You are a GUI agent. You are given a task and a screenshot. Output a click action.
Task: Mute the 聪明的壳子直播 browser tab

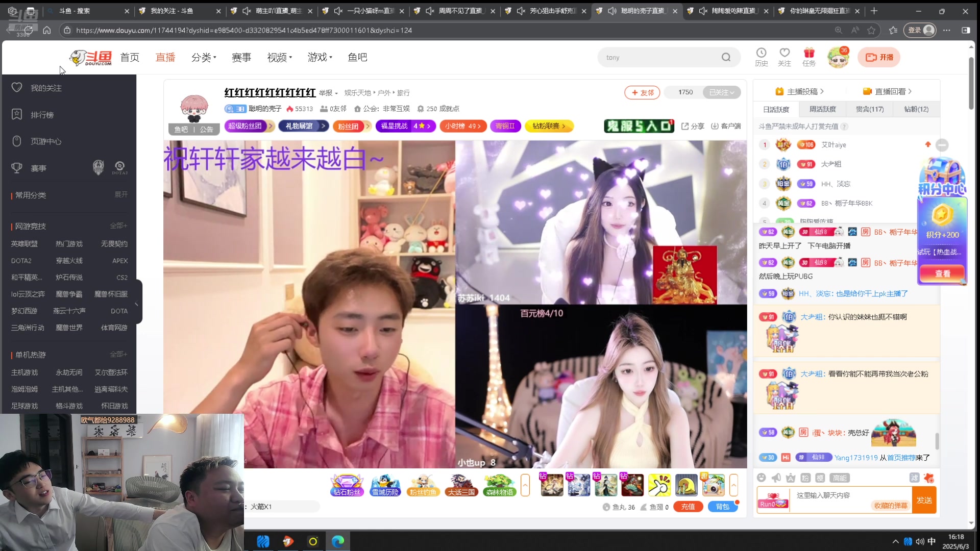(612, 11)
